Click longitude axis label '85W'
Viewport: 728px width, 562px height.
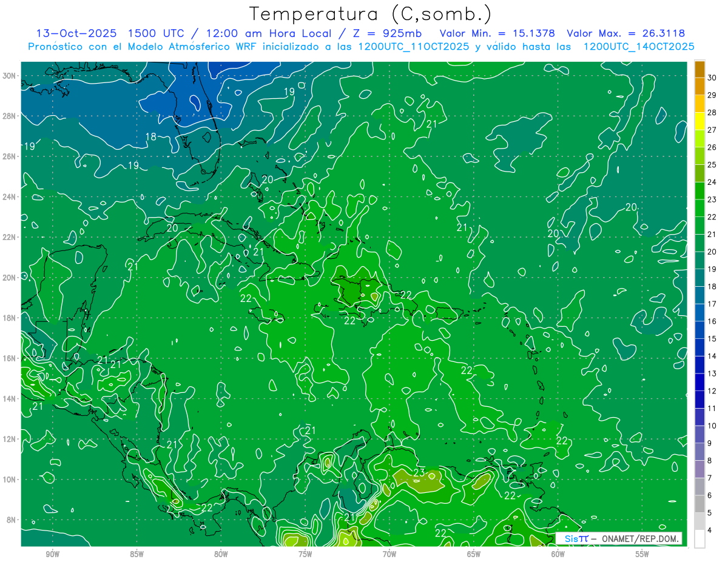coord(136,554)
